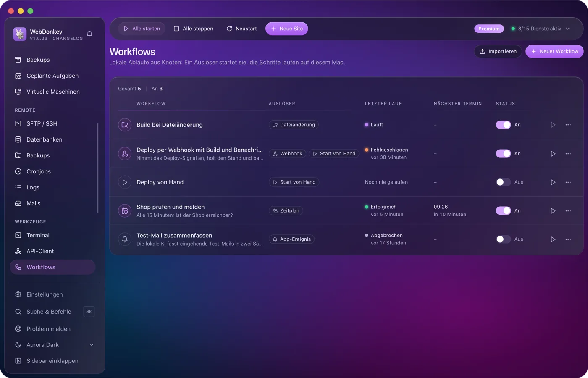Enable the Test-Mail zusammenfassen toggle
This screenshot has height=378, width=588.
click(504, 239)
